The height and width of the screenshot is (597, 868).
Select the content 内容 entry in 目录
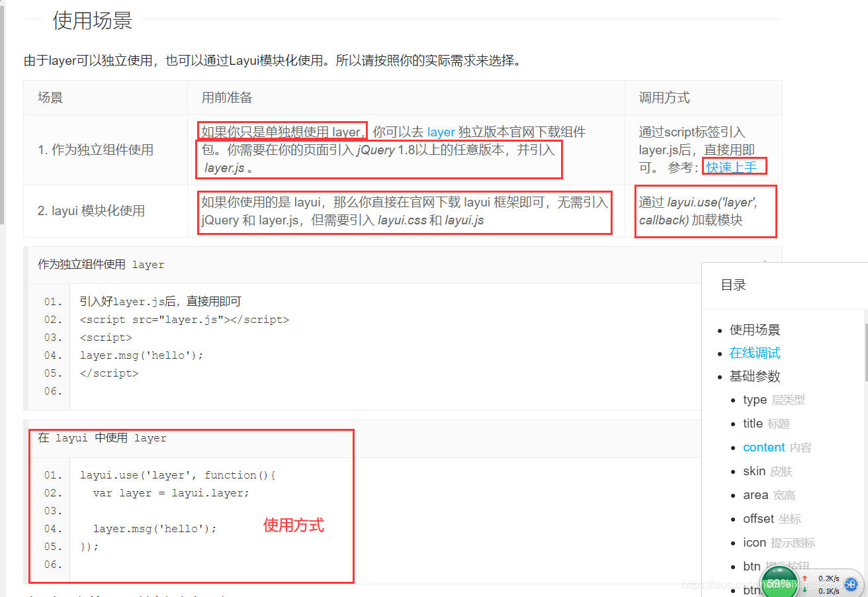777,447
